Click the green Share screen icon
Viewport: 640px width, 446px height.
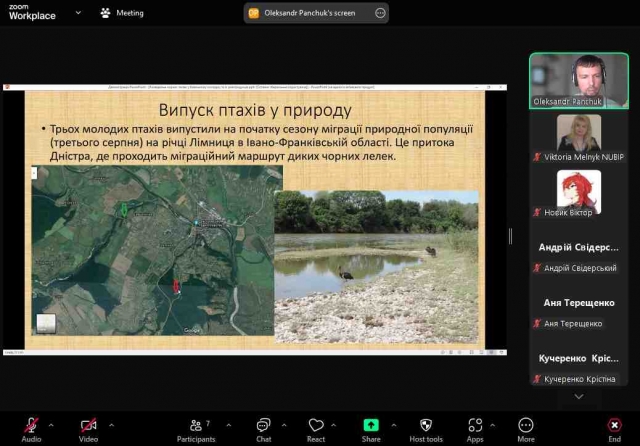point(371,426)
